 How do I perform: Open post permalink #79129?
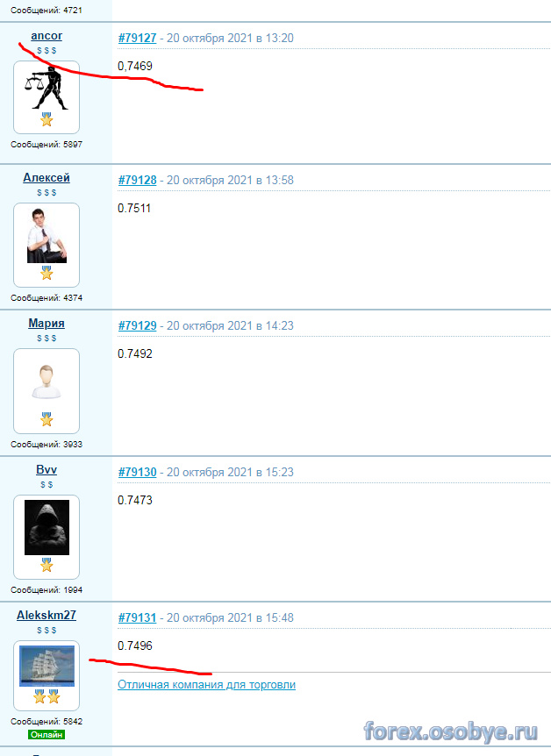(x=138, y=326)
